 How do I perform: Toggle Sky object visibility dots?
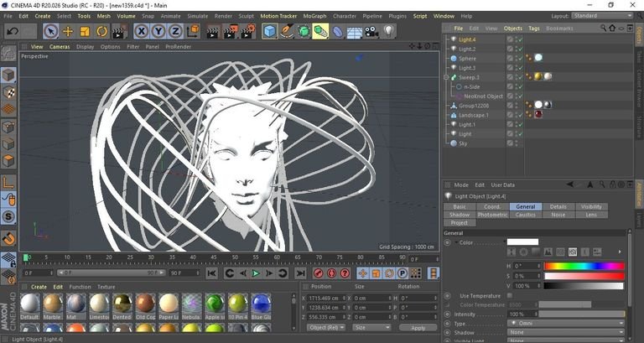point(517,143)
